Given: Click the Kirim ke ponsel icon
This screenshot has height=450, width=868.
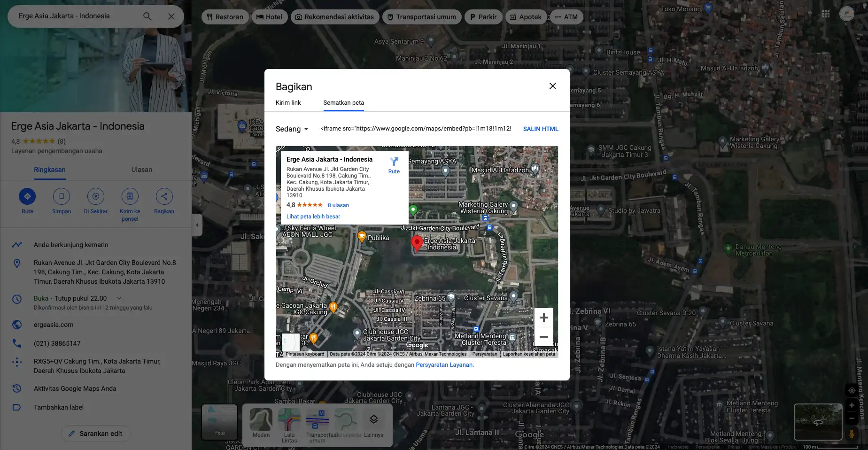Looking at the screenshot, I should coord(130,196).
